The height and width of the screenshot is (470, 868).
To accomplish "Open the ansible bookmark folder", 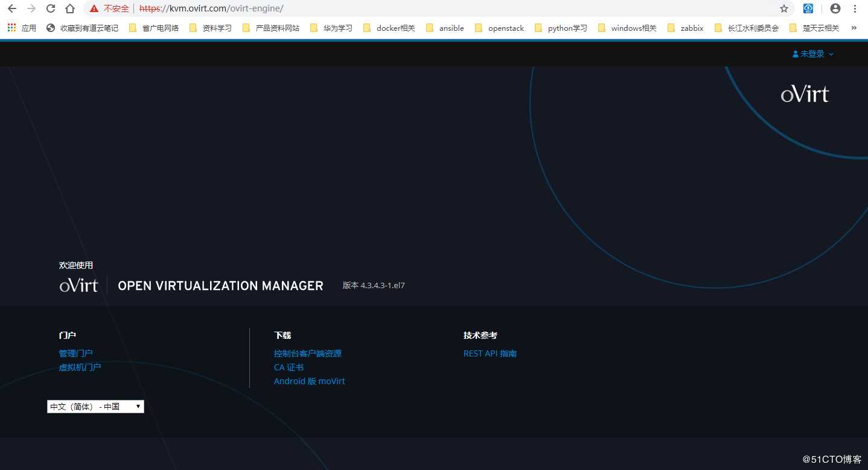I will [x=445, y=28].
